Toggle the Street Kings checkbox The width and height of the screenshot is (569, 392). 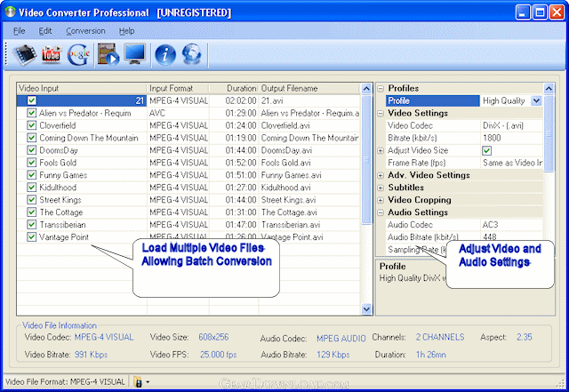(32, 199)
